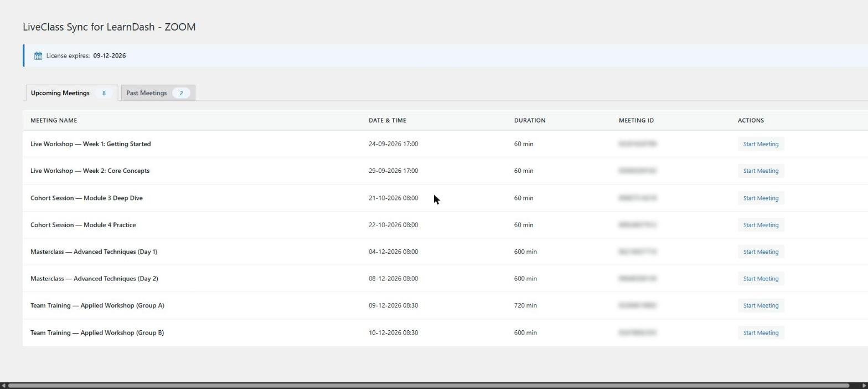Start Meeting for Team Training Group B
Viewport: 868px width, 389px height.
pos(761,332)
